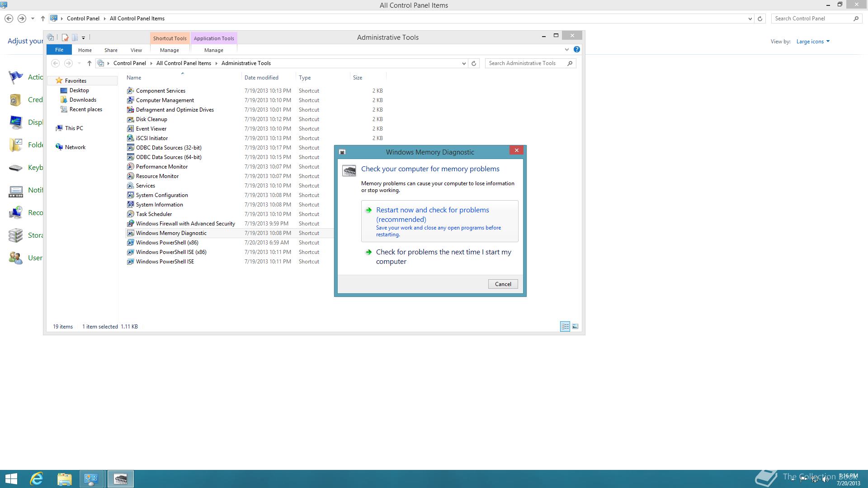The width and height of the screenshot is (868, 488).
Task: Open Manage tab under Application Tools
Action: 214,50
